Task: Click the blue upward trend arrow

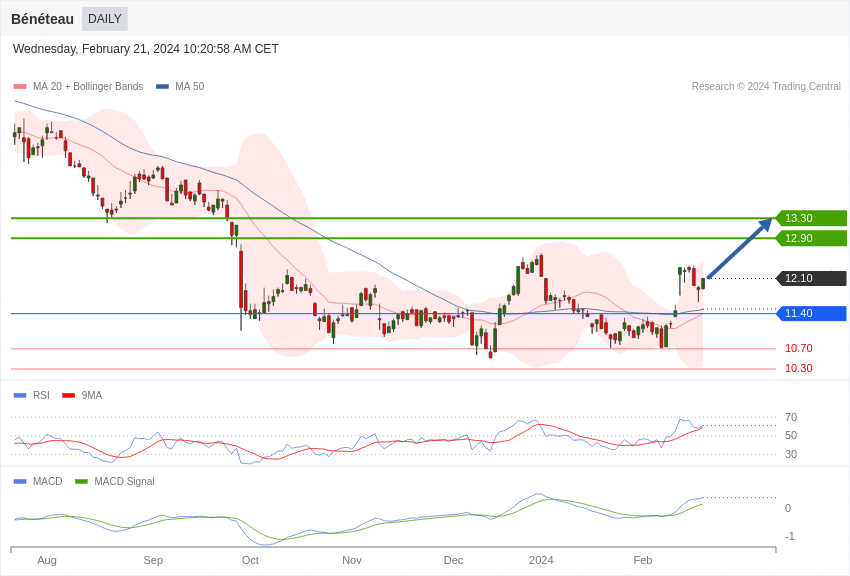Action: coord(738,250)
